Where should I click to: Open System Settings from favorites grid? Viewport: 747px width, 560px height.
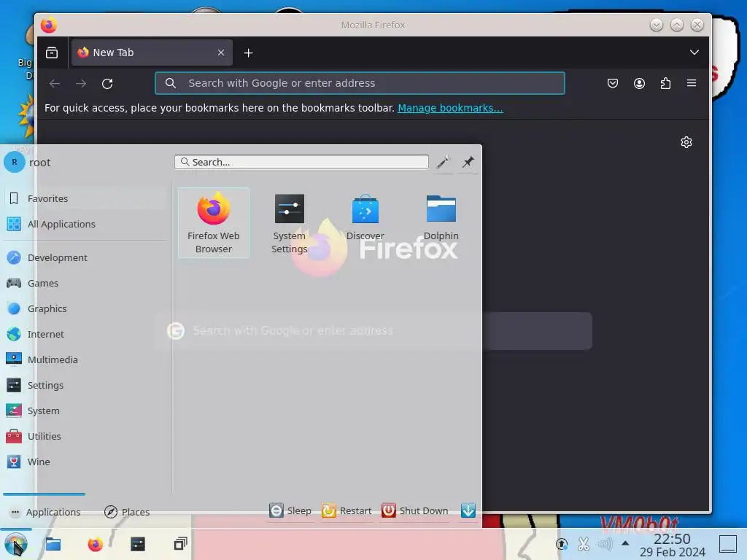[x=289, y=222]
